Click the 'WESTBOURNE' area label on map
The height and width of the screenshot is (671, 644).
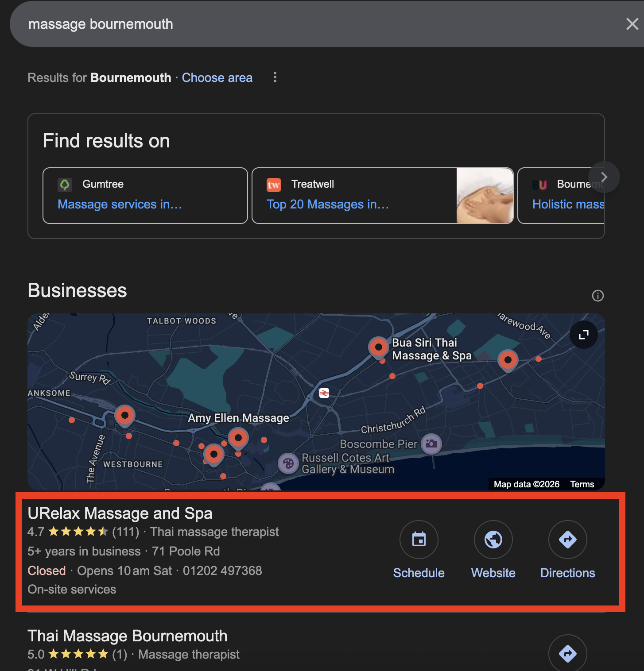point(133,464)
